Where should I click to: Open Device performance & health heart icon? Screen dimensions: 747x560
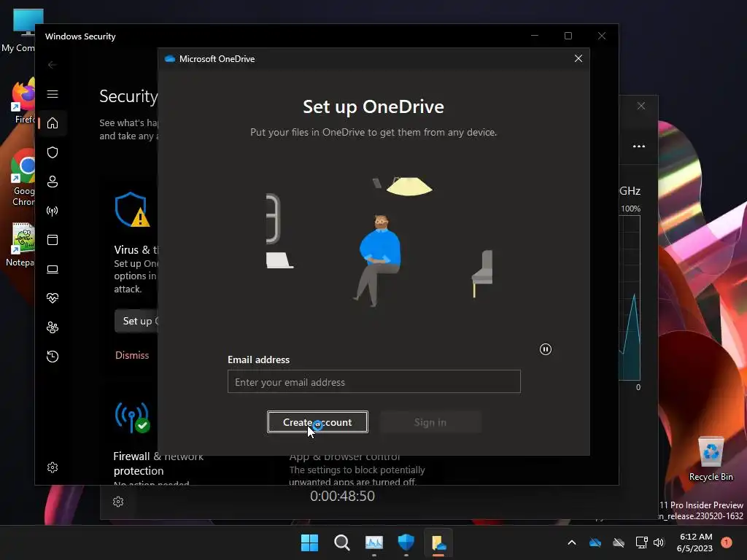click(x=53, y=298)
